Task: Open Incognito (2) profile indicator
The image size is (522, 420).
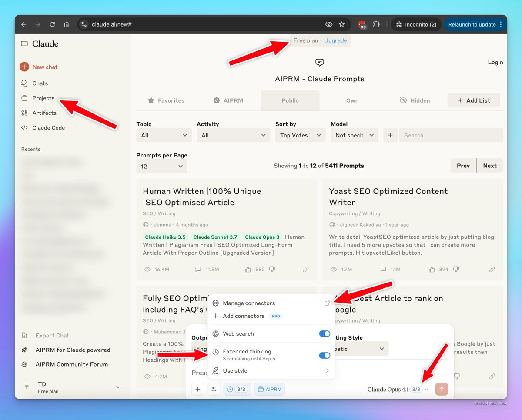Action: click(x=416, y=24)
